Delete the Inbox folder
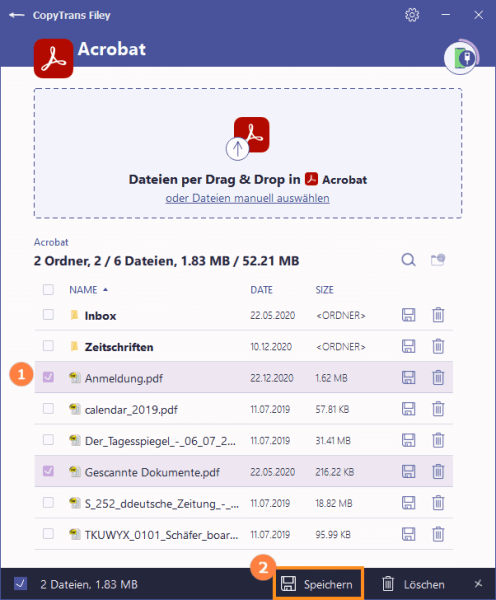This screenshot has width=496, height=600. [x=438, y=315]
